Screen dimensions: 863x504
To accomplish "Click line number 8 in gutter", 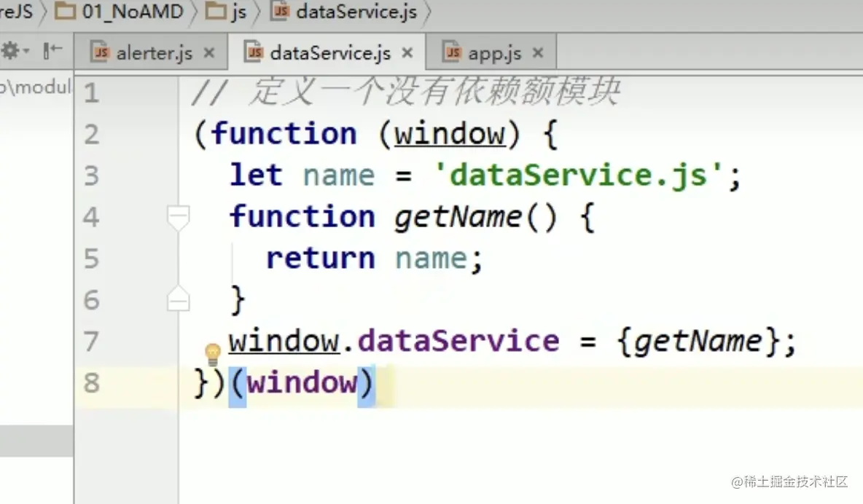I will 91,382.
